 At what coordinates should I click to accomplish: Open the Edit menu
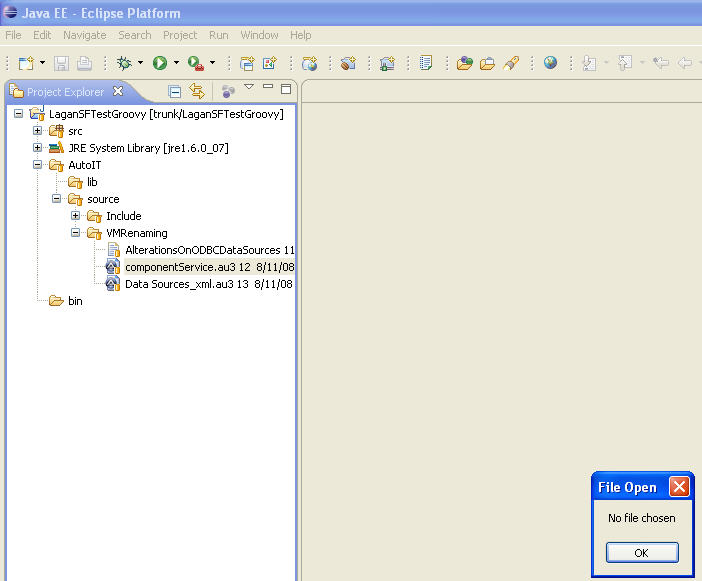[42, 35]
